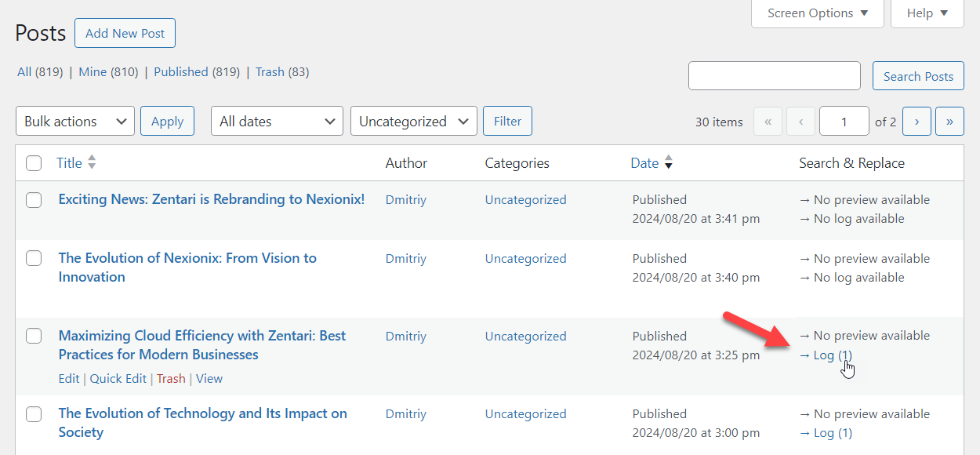Expand the Help tab

pyautogui.click(x=927, y=13)
